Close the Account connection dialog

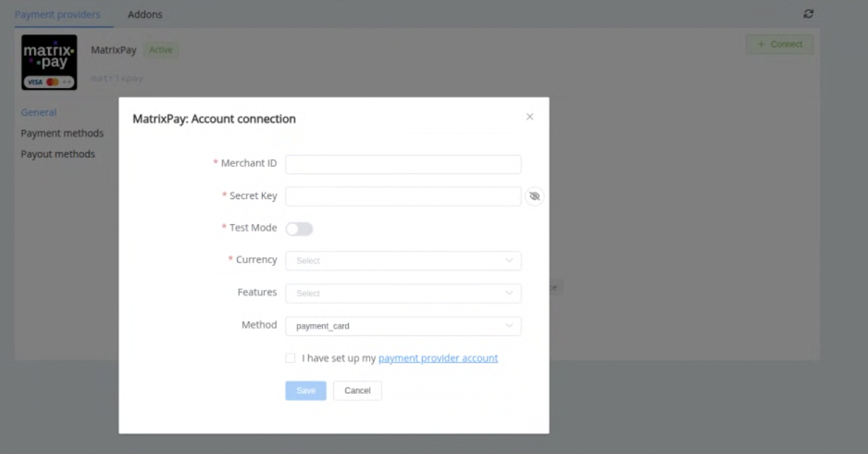pos(530,117)
